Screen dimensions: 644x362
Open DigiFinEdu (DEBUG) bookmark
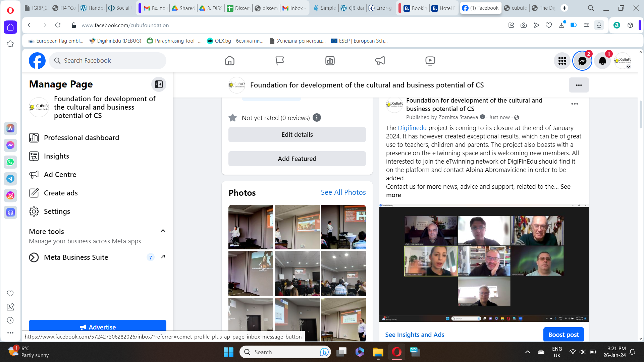[x=115, y=41]
